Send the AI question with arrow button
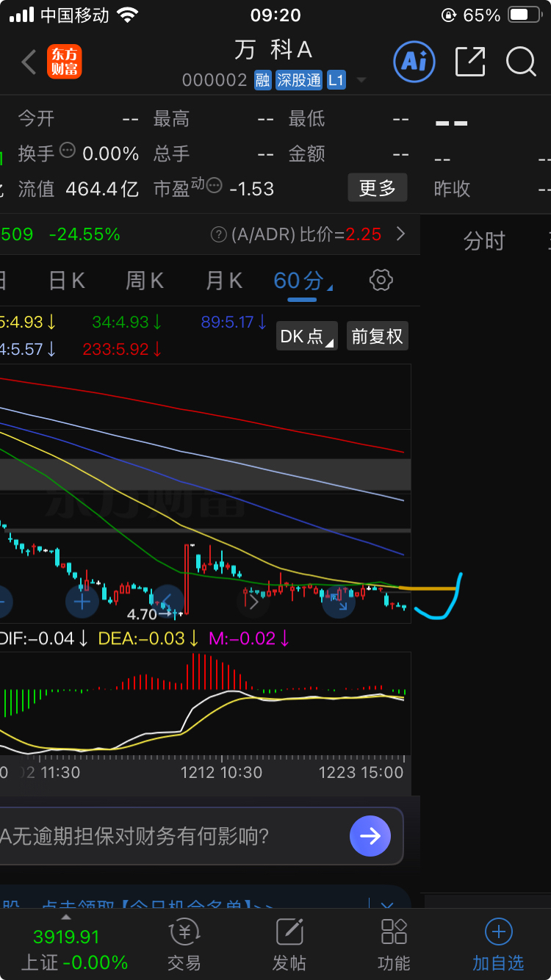This screenshot has height=980, width=551. click(x=370, y=836)
